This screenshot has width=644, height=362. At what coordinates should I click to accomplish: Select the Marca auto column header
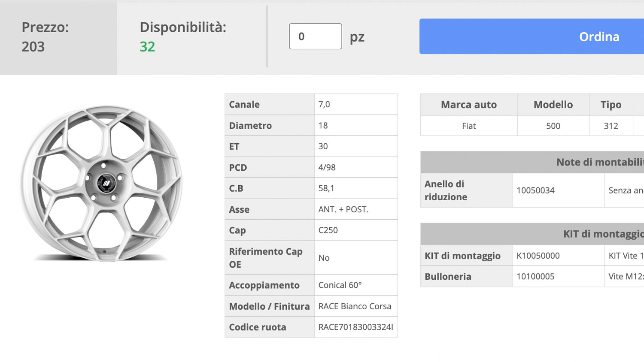pos(469,105)
